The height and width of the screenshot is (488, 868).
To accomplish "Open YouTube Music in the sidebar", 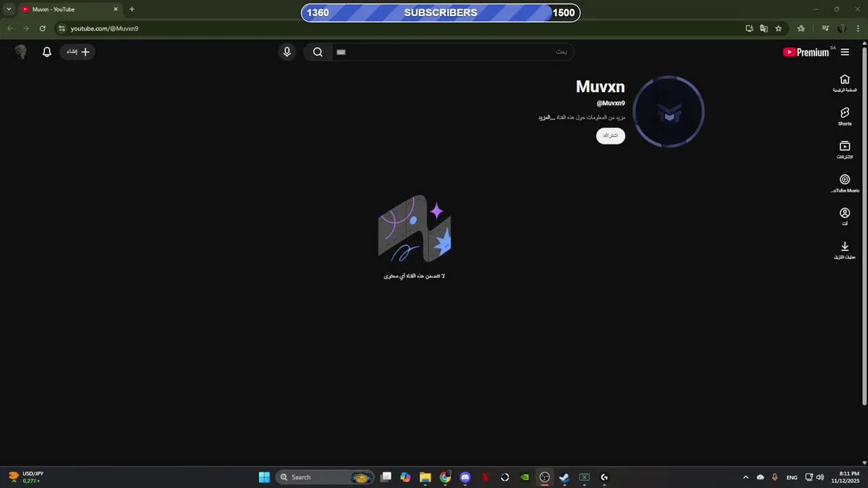I will pyautogui.click(x=845, y=183).
